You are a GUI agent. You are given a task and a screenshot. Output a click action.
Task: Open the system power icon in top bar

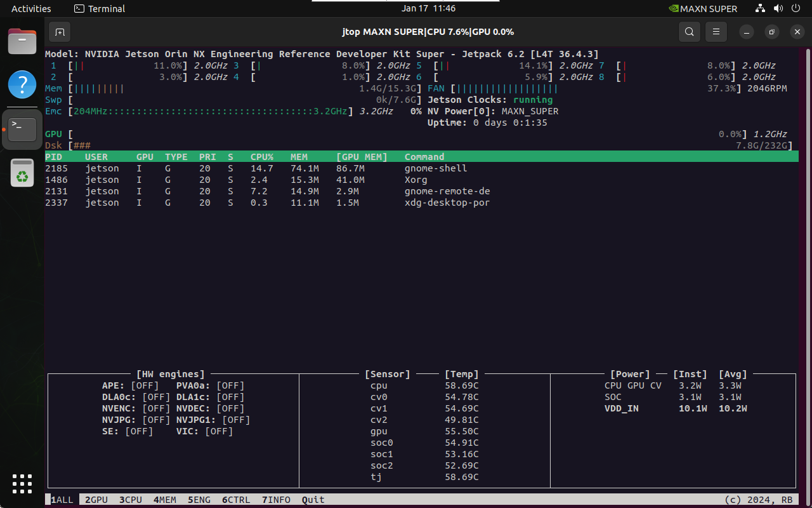[796, 9]
